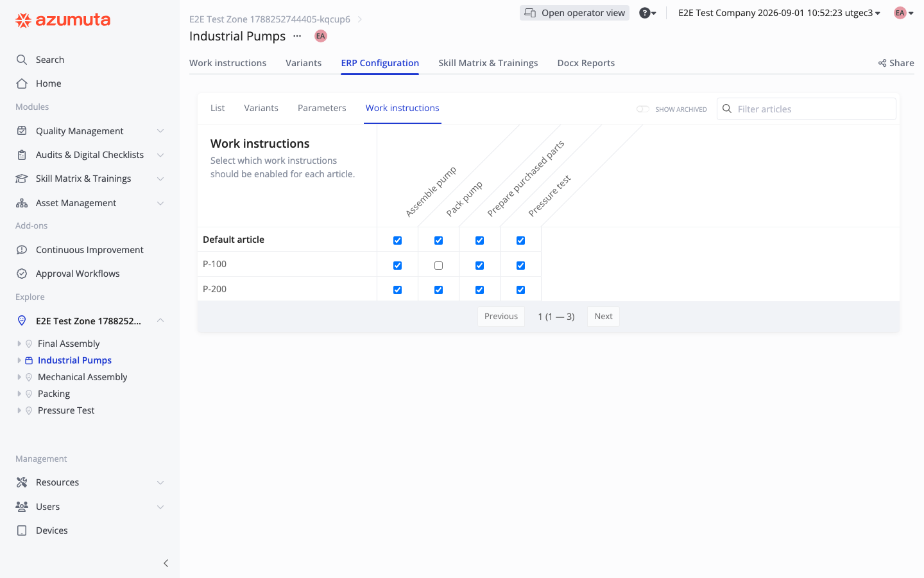Click the help question mark icon
The image size is (924, 578).
click(x=645, y=13)
